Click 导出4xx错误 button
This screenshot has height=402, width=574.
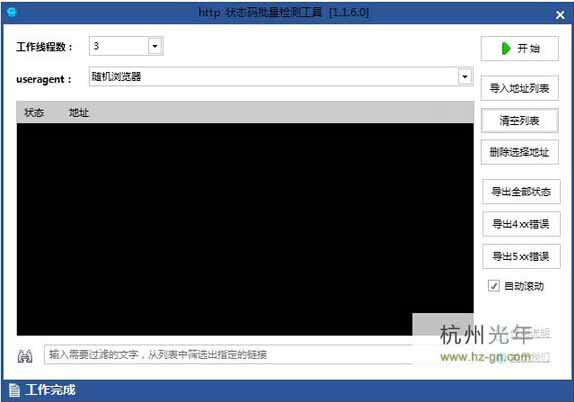[x=521, y=224]
